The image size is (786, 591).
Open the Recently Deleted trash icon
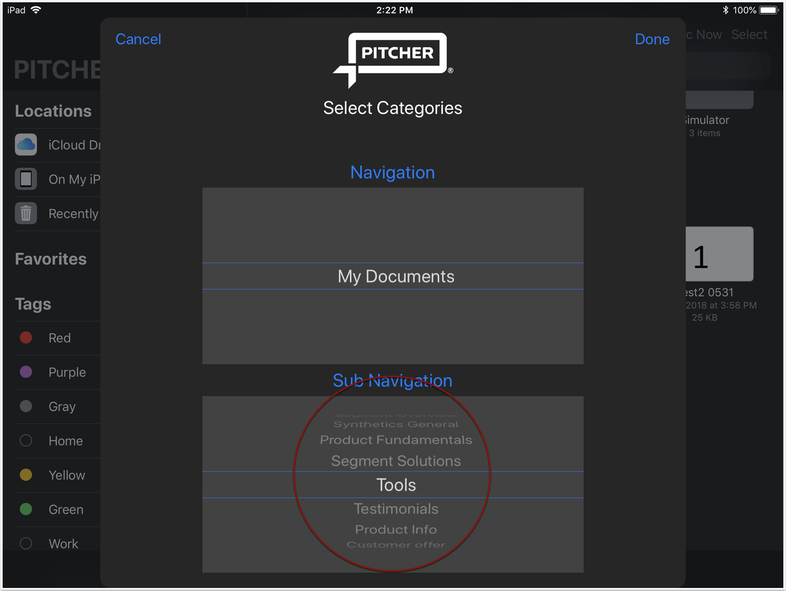point(26,213)
